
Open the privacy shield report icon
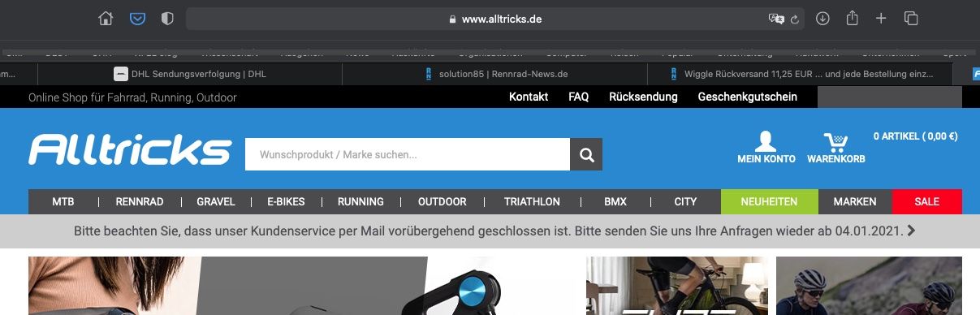tap(168, 18)
